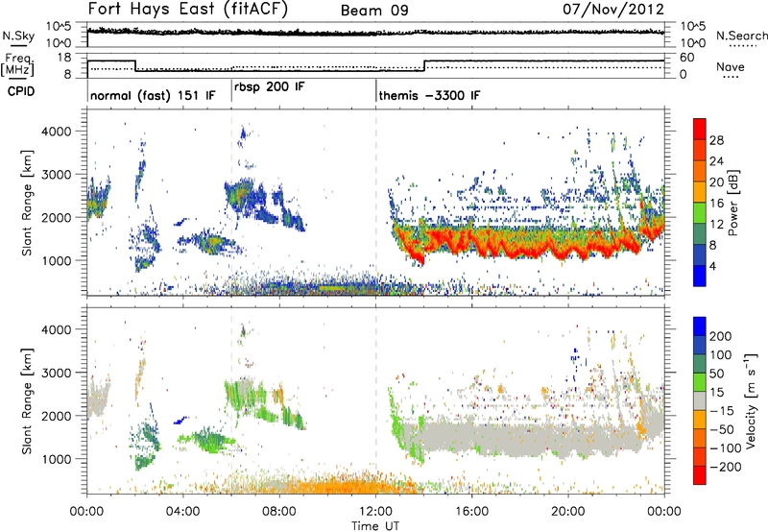This screenshot has width=768, height=532.
Task: Click the 'N.Search' legend label
Action: click(x=741, y=36)
